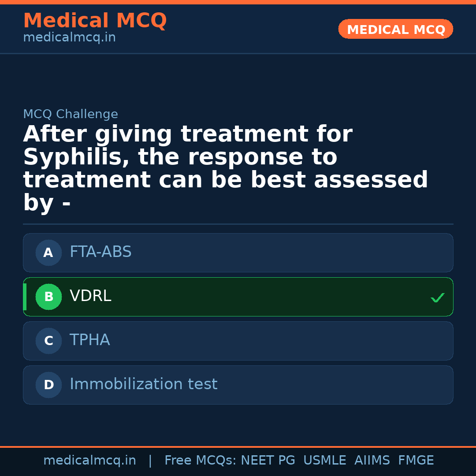The height and width of the screenshot is (476, 476).
Task: Pick the TPHA answer text
Action: click(89, 340)
